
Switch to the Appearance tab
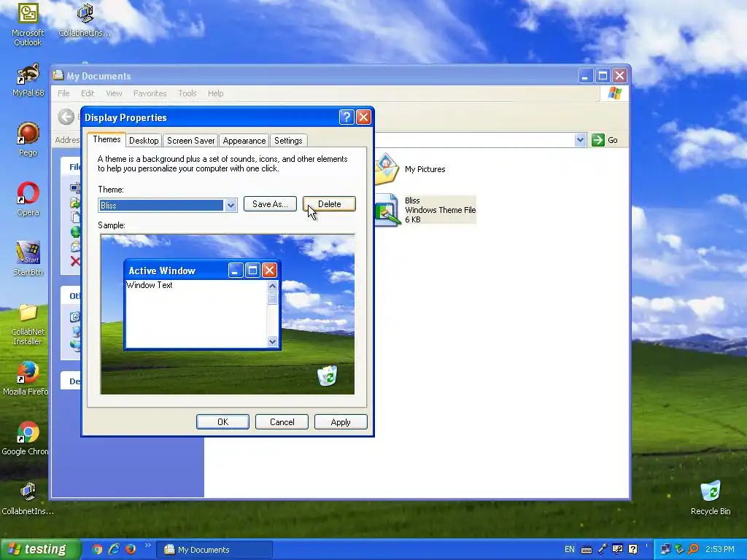(244, 141)
